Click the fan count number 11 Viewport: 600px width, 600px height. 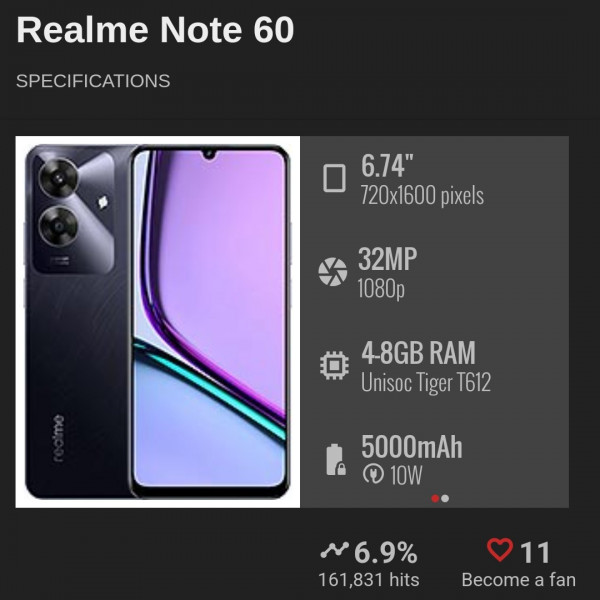click(x=535, y=553)
